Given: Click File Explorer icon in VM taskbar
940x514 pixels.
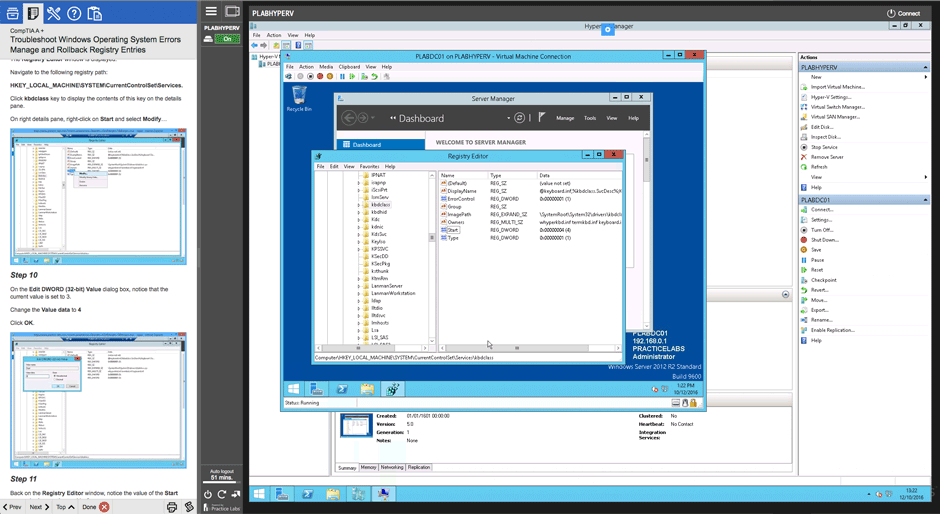Looking at the screenshot, I should click(x=367, y=389).
